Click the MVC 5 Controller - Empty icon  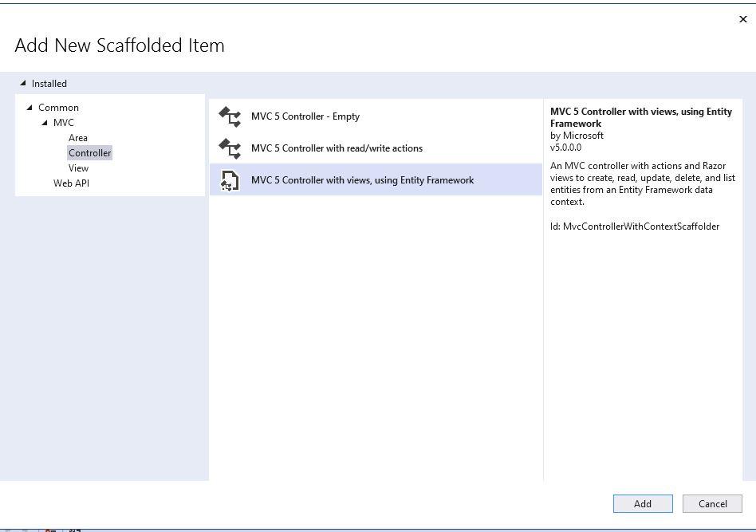[230, 116]
